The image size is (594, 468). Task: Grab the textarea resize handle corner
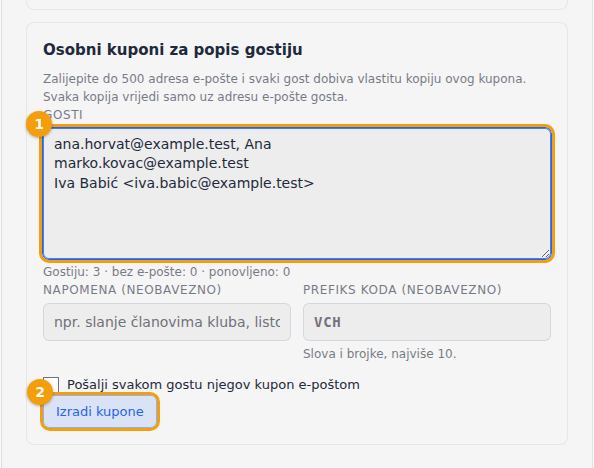coord(546,254)
